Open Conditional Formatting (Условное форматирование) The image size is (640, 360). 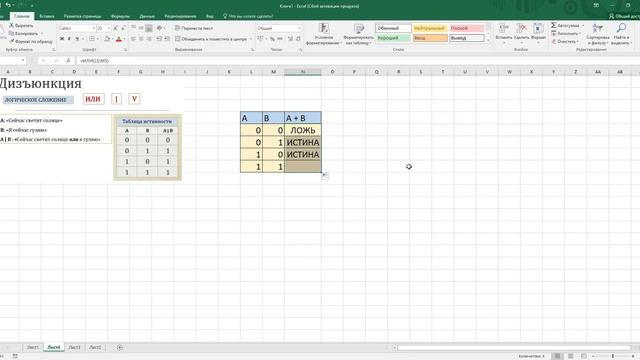[323, 34]
